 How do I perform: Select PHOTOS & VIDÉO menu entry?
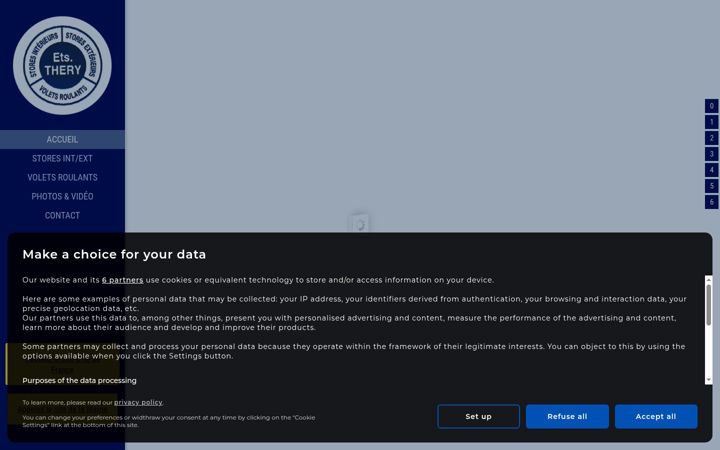(62, 197)
